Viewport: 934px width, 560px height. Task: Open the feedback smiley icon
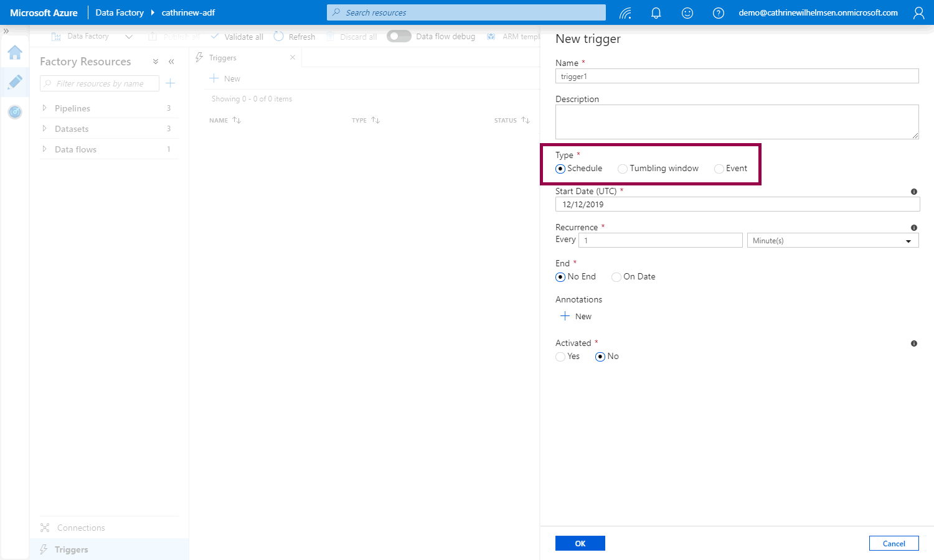[687, 12]
